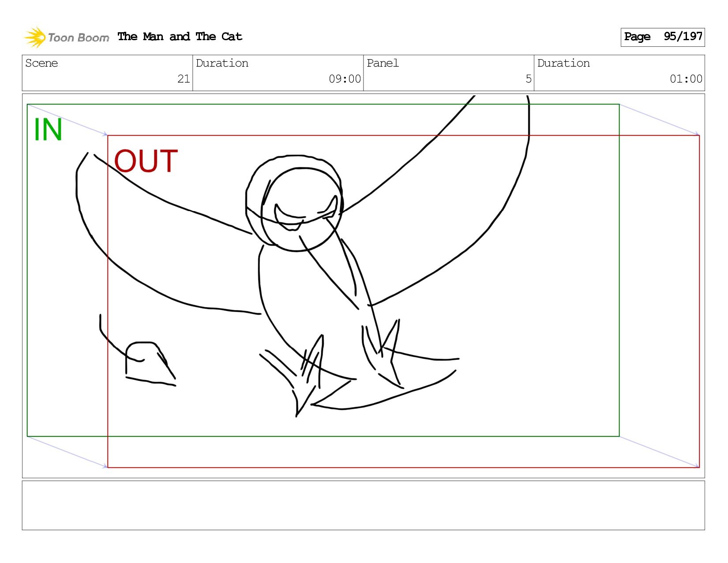Click the 'Page 95/197' box
Image resolution: width=728 pixels, height=563 pixels.
click(662, 37)
